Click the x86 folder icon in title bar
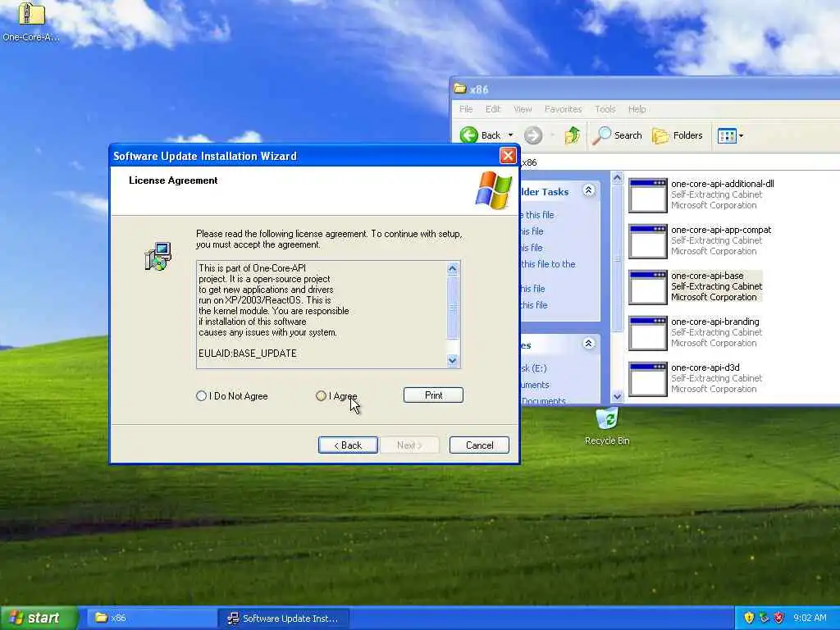Viewport: 840px width, 630px height. click(460, 89)
